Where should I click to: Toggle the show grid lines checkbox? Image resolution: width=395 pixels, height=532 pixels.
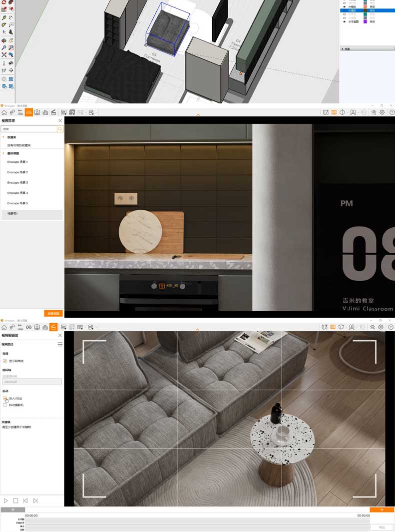[x=5, y=361]
